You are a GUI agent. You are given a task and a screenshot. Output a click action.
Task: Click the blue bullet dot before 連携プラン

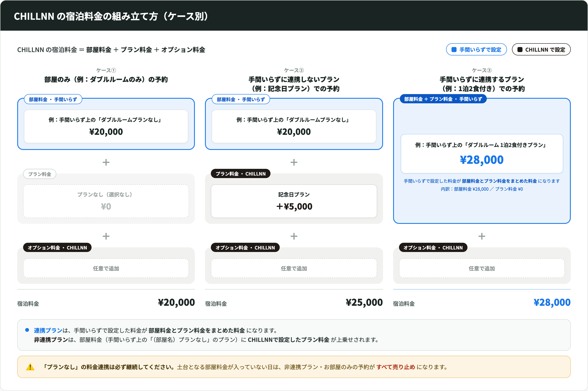pyautogui.click(x=27, y=330)
